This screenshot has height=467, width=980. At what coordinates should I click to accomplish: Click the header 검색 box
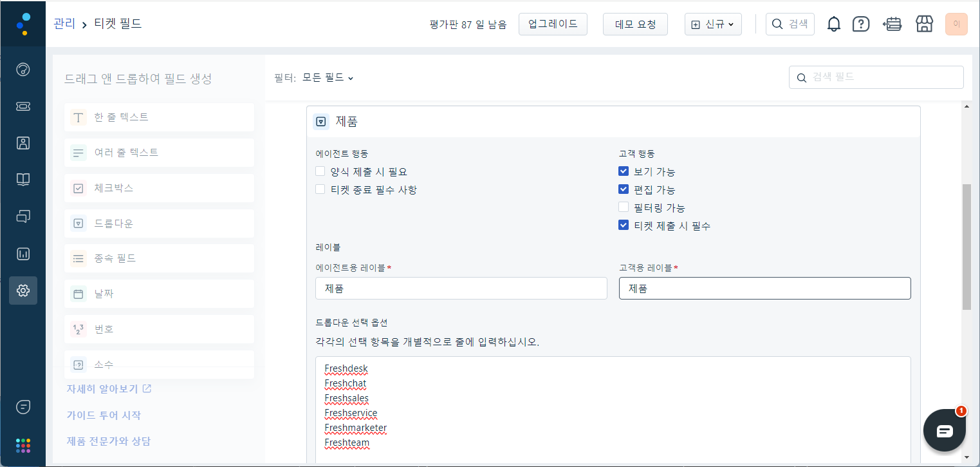790,24
